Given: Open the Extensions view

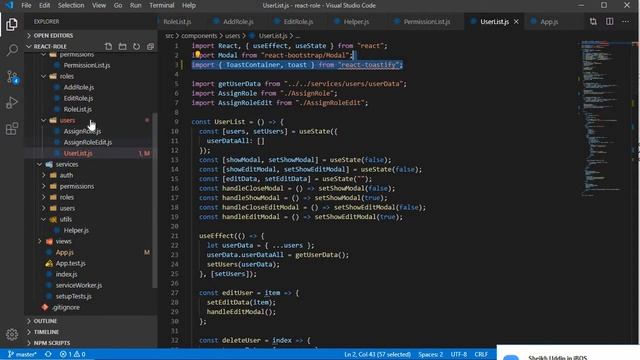Looking at the screenshot, I should [12, 129].
